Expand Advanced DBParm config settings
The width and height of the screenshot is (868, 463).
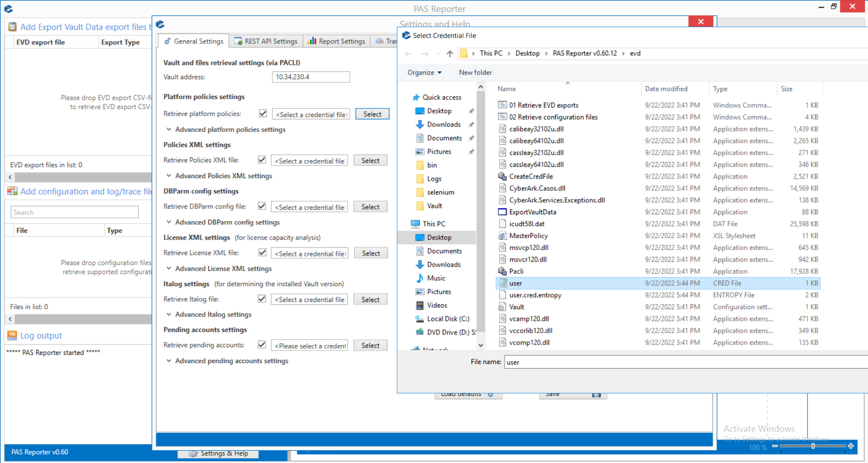coord(169,222)
